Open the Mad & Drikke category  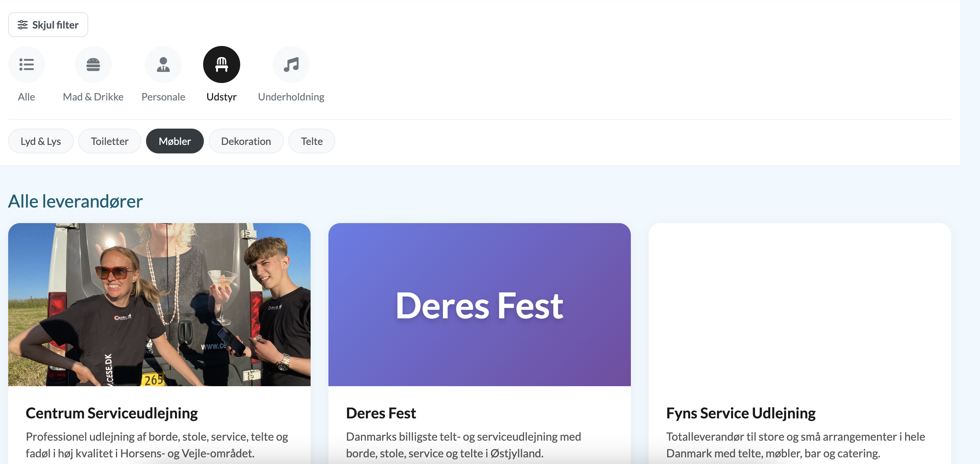click(x=93, y=76)
